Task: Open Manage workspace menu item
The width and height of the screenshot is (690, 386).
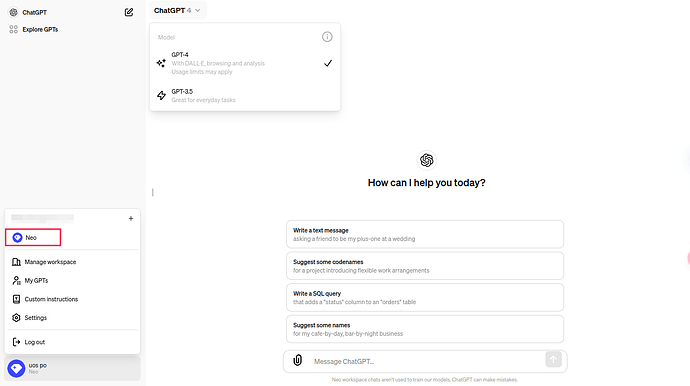Action: (x=72, y=262)
